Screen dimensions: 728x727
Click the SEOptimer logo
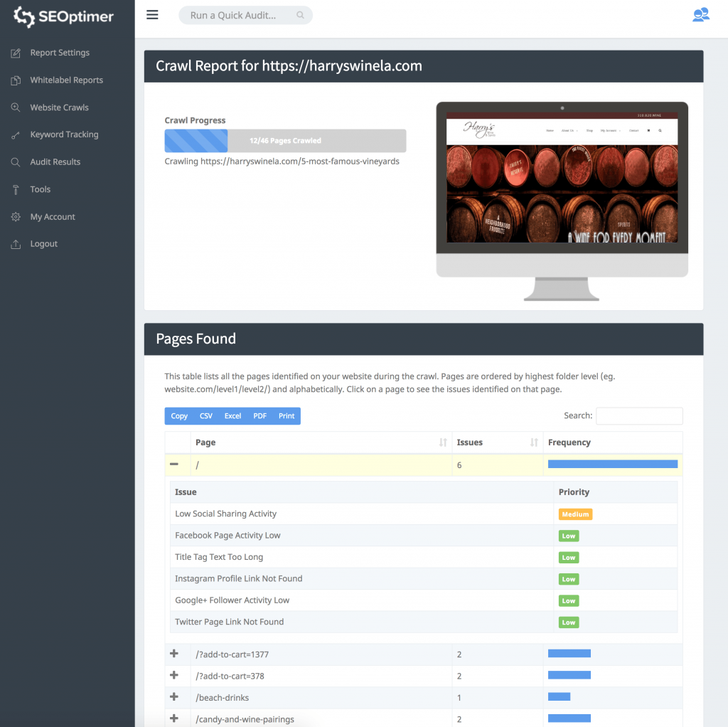[x=64, y=17]
